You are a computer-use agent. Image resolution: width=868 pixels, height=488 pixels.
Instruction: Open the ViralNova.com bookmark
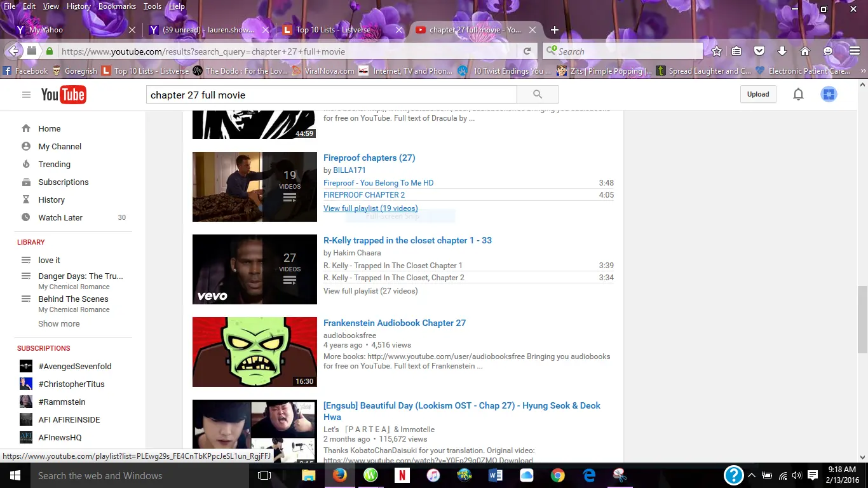pyautogui.click(x=323, y=71)
